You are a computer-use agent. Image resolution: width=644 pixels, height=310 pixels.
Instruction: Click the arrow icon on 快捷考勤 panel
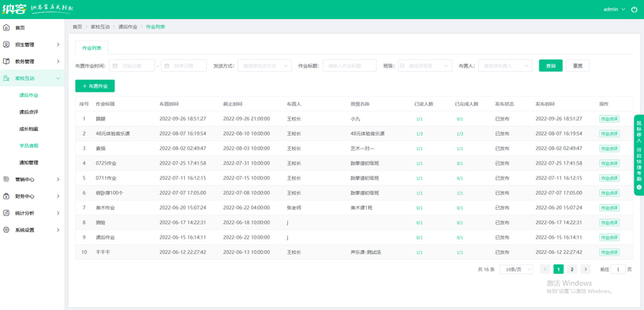639,187
